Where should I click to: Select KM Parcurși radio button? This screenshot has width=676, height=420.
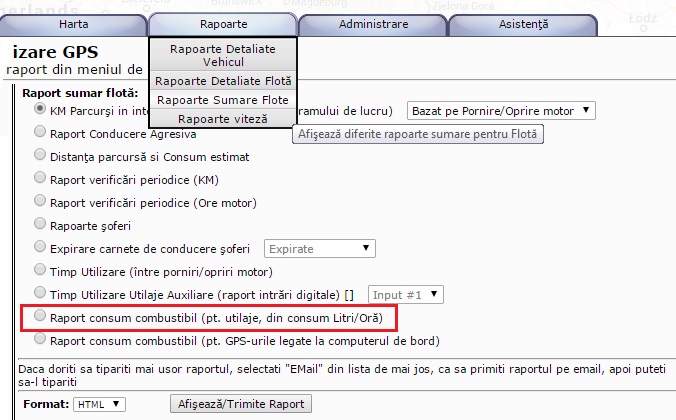click(x=40, y=109)
